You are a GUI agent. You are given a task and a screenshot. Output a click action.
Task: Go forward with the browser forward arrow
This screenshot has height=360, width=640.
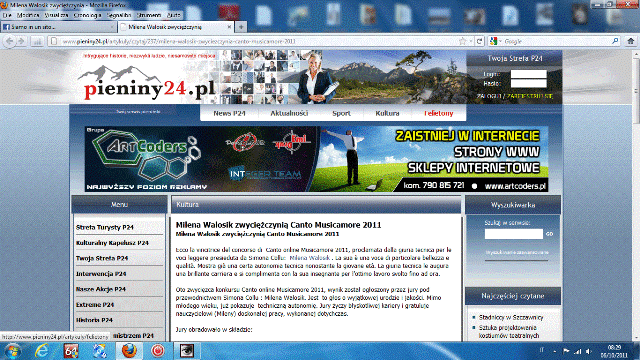click(21, 41)
